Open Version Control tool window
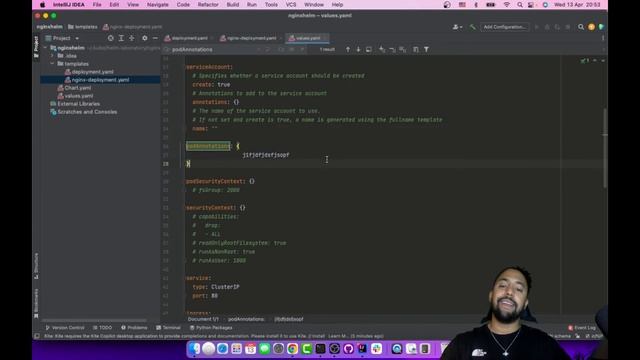 (x=64, y=328)
